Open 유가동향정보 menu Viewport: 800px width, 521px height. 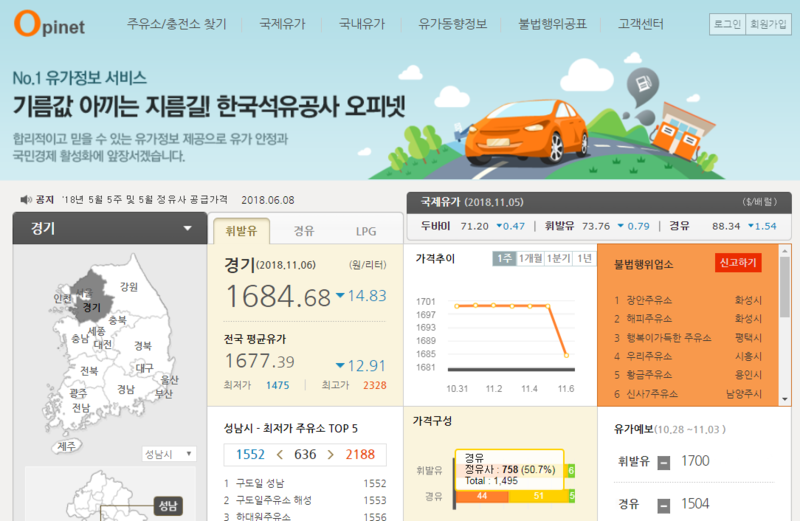[453, 24]
